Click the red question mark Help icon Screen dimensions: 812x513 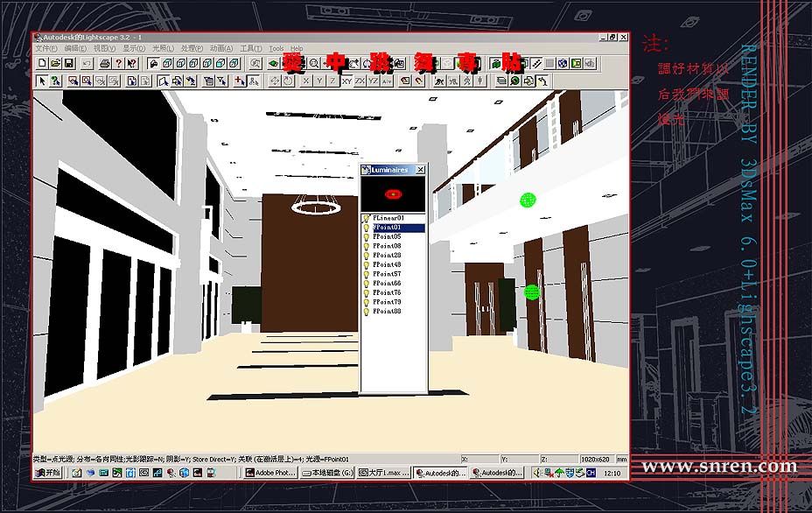(118, 63)
